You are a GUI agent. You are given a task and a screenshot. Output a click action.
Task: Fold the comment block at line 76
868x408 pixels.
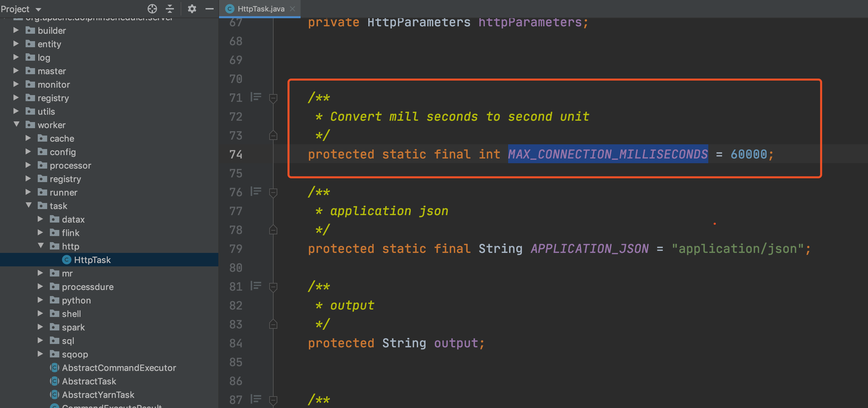point(273,193)
